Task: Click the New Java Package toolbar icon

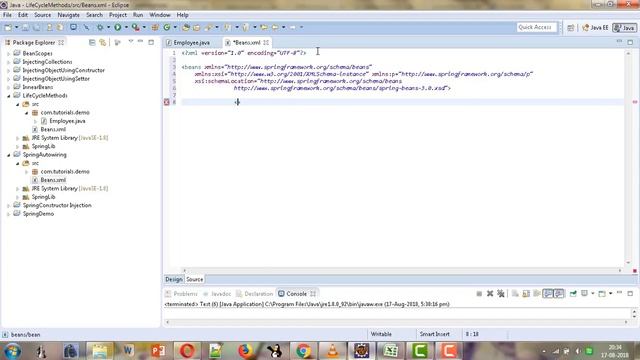Action: click(x=155, y=27)
